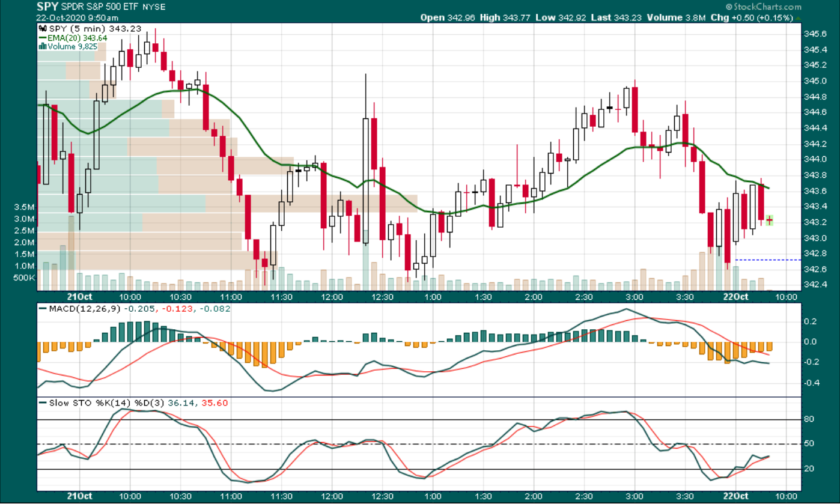Click the 20 level label on the Slow STO axis
The width and height of the screenshot is (840, 504).
click(x=809, y=469)
